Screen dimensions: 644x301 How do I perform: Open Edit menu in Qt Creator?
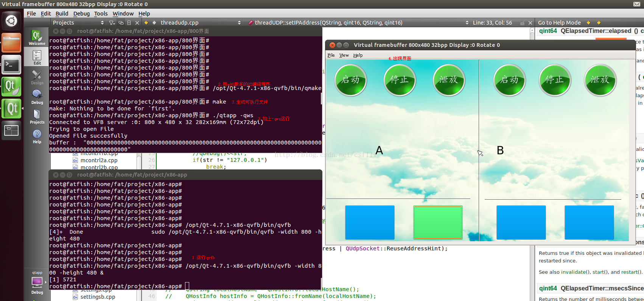46,14
